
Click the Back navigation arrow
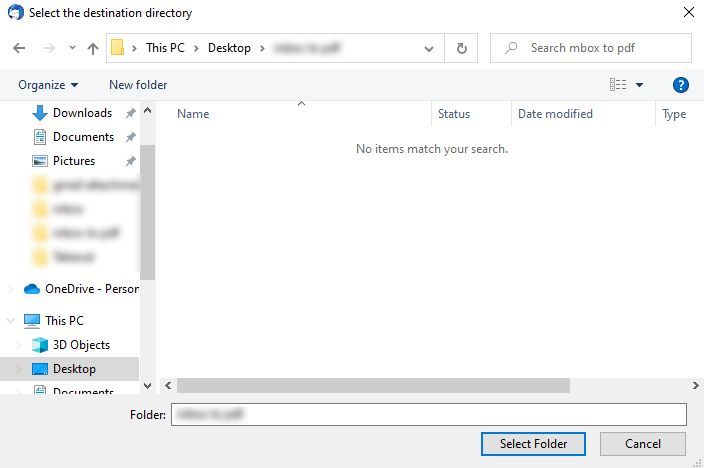pyautogui.click(x=19, y=48)
